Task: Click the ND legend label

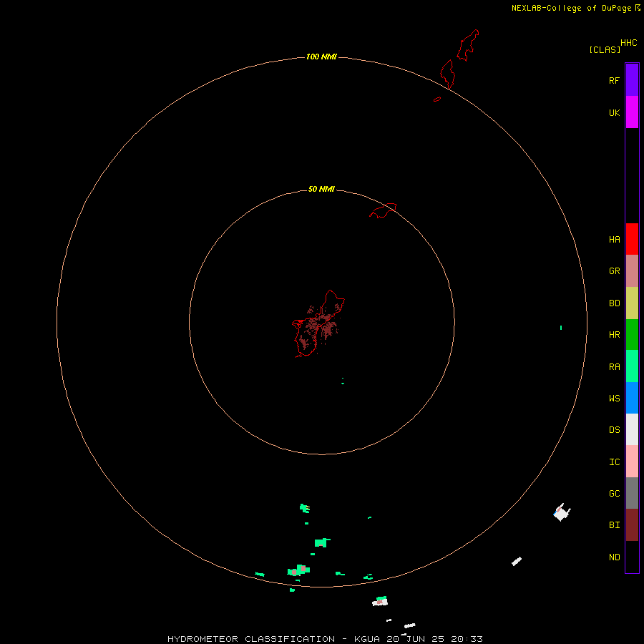Action: pyautogui.click(x=614, y=557)
